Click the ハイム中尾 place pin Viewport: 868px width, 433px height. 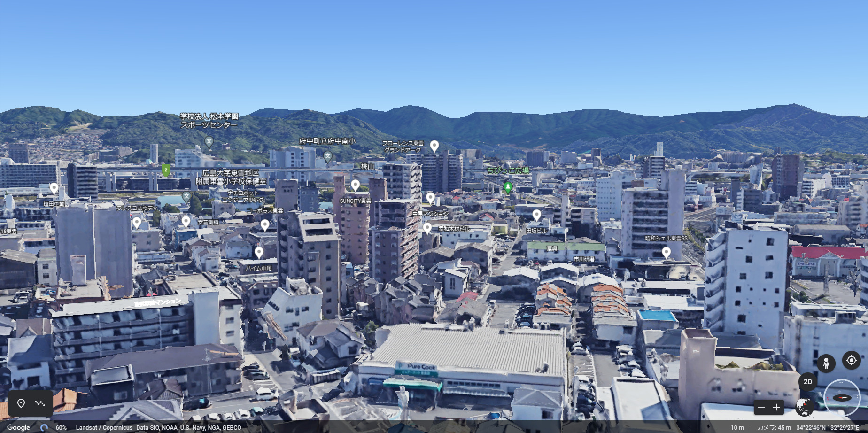coord(259,253)
